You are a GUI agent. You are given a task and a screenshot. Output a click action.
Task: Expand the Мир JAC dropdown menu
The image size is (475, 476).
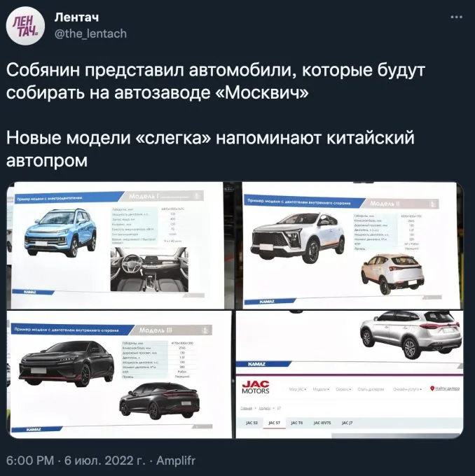click(x=298, y=389)
